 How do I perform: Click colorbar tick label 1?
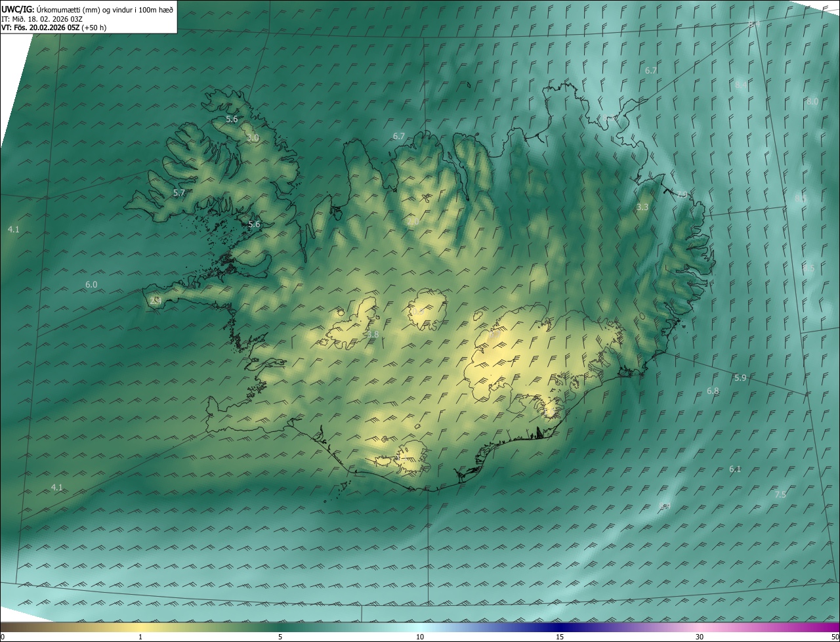tap(140, 637)
